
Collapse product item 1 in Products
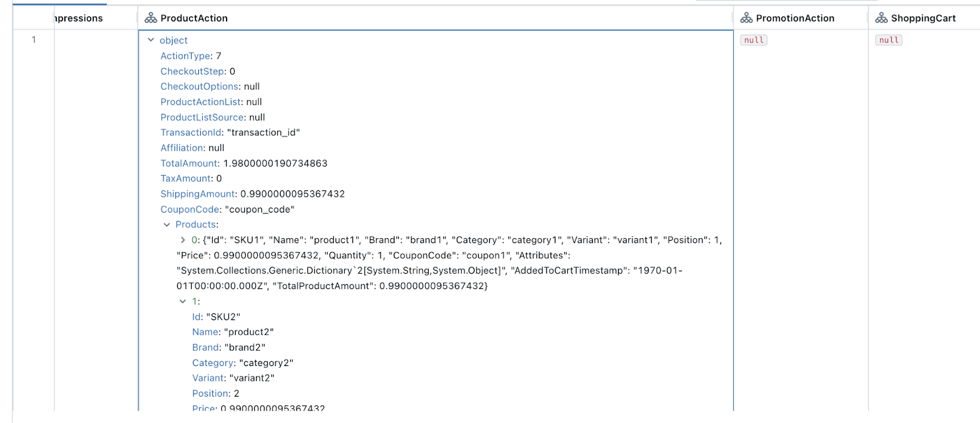(x=183, y=301)
